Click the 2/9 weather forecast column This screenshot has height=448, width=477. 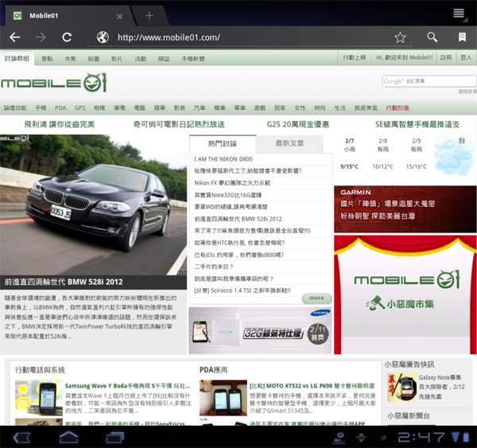click(416, 154)
